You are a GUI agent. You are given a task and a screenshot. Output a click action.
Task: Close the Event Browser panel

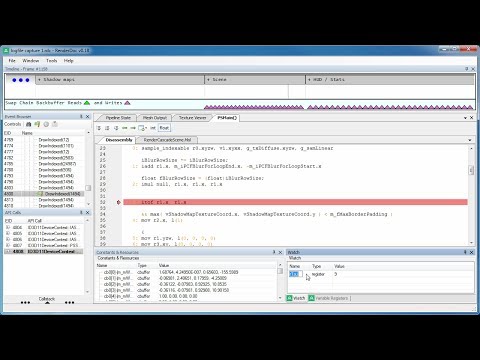[88, 117]
